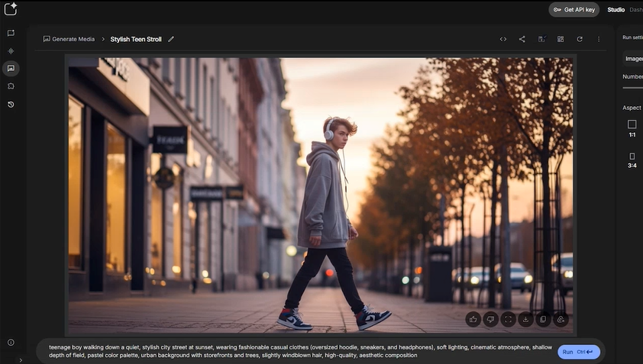Image resolution: width=643 pixels, height=364 pixels.
Task: Click inside the prompt text field
Action: tap(300, 351)
